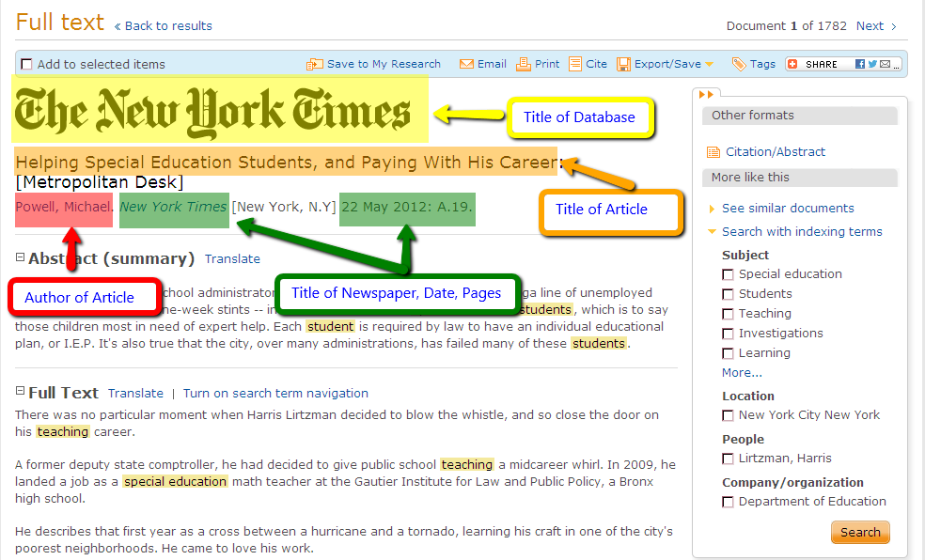This screenshot has height=560, width=925.
Task: Tick the Add to selected items checkbox
Action: tap(25, 63)
